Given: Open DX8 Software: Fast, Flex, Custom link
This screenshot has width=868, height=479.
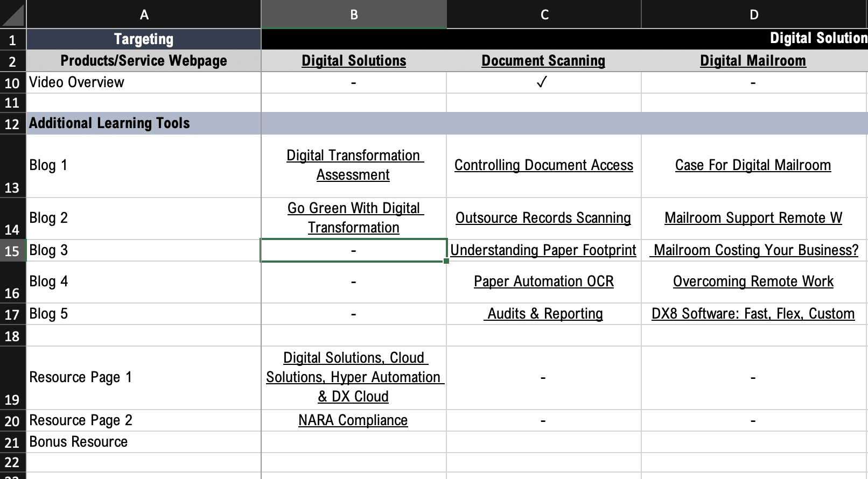Looking at the screenshot, I should pos(753,314).
